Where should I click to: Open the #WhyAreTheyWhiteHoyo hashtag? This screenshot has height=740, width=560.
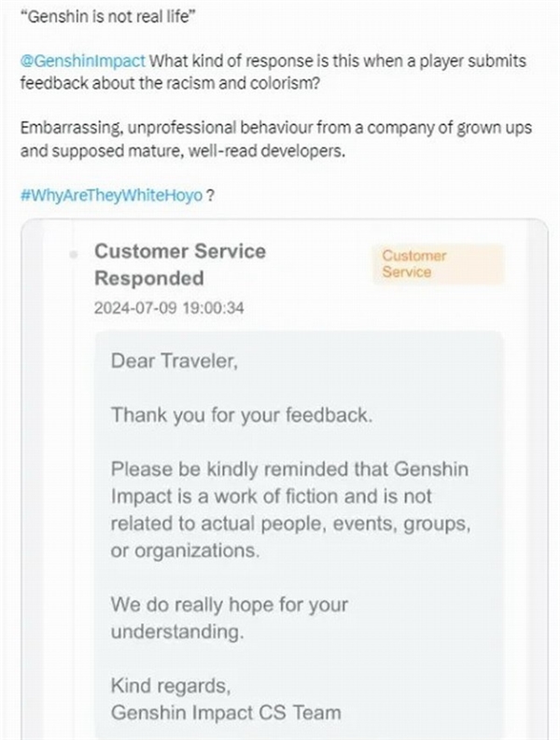111,195
